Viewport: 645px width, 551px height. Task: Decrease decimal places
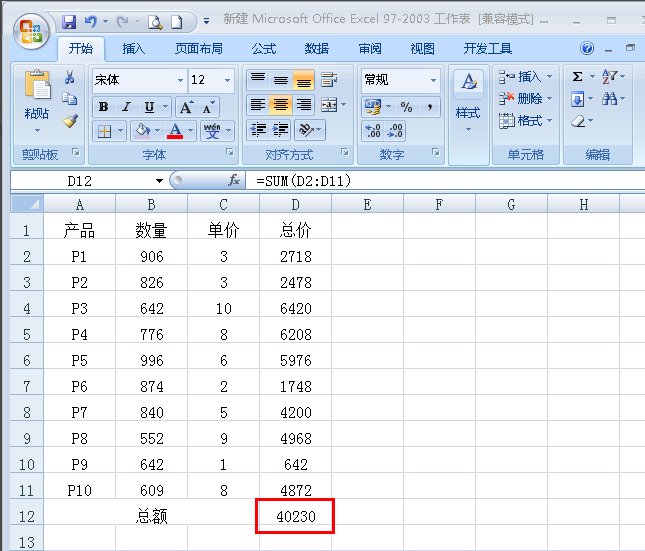[395, 130]
